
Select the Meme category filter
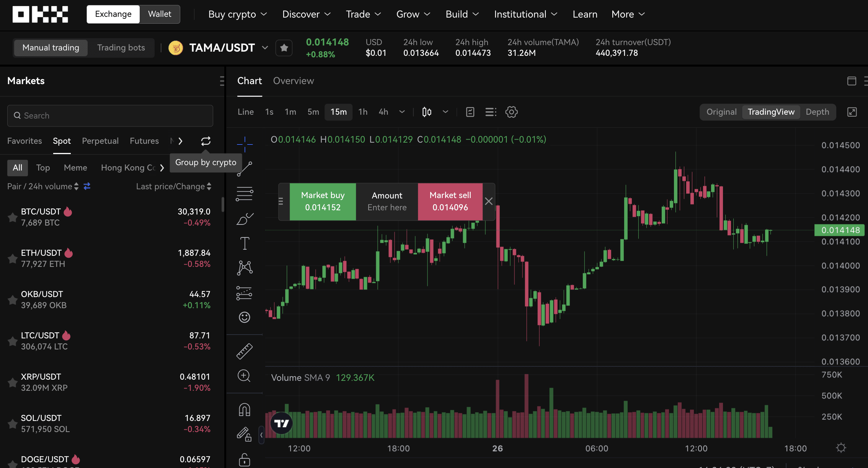pyautogui.click(x=75, y=168)
